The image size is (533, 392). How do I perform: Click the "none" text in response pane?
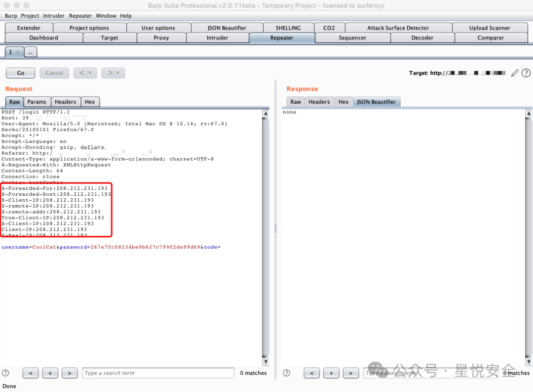[x=289, y=112]
